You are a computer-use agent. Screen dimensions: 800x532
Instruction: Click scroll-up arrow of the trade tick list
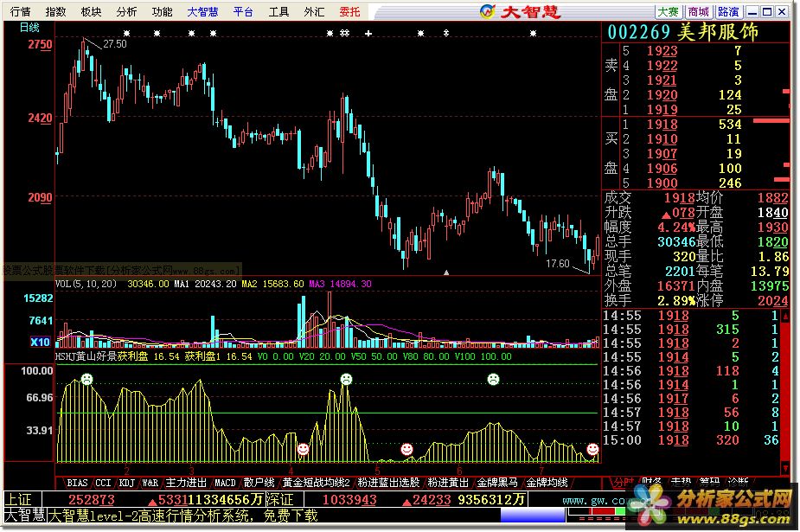click(x=785, y=316)
